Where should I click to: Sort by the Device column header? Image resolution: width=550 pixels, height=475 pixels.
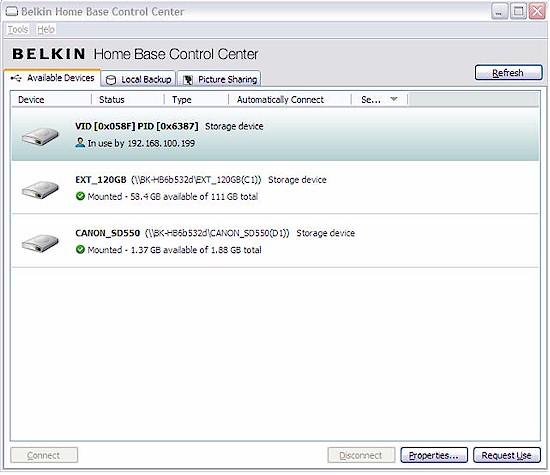click(x=51, y=100)
